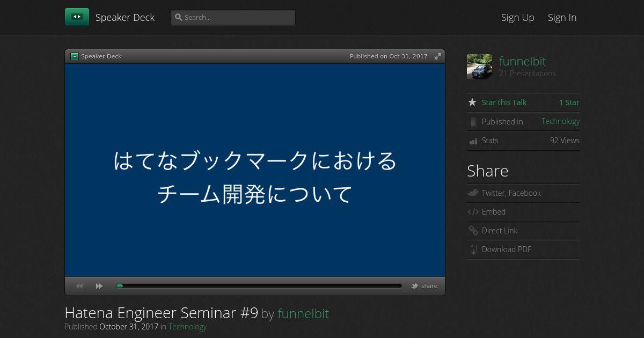The width and height of the screenshot is (644, 338).
Task: Click Download PDF link
Action: point(507,249)
